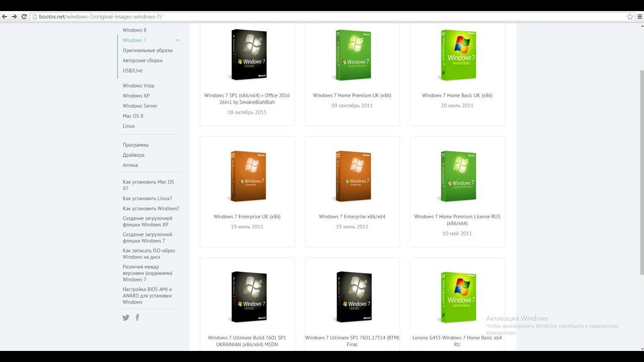Click date 10 май 2011

pyautogui.click(x=457, y=233)
